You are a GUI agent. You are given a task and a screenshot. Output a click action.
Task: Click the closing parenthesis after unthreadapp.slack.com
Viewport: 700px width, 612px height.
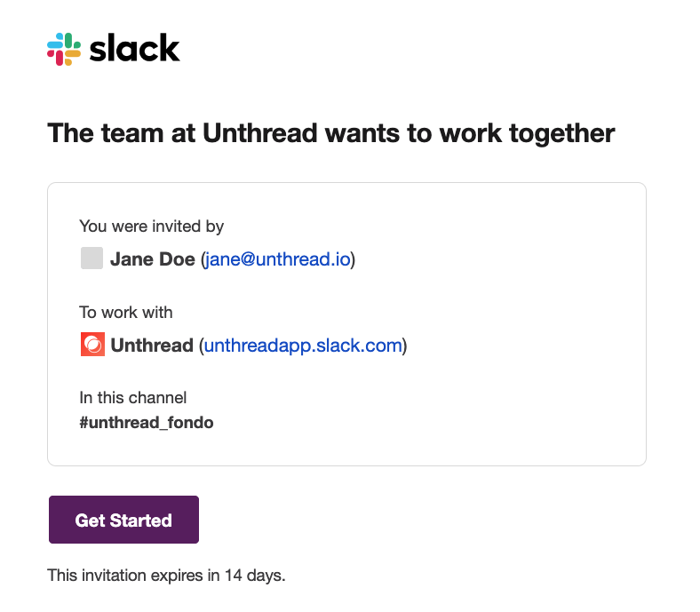point(405,346)
